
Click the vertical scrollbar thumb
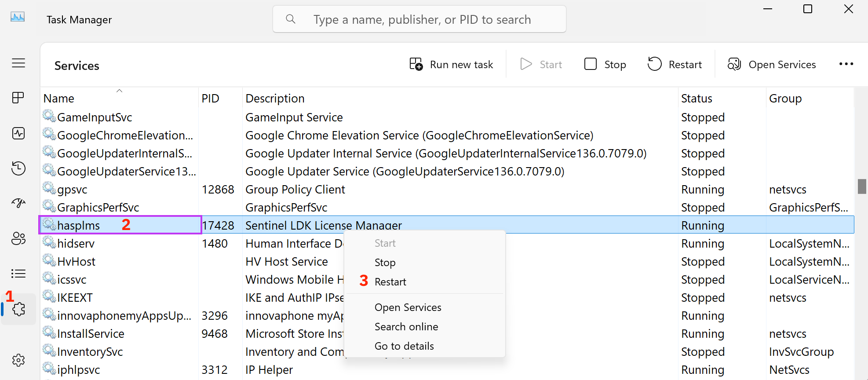click(x=862, y=186)
